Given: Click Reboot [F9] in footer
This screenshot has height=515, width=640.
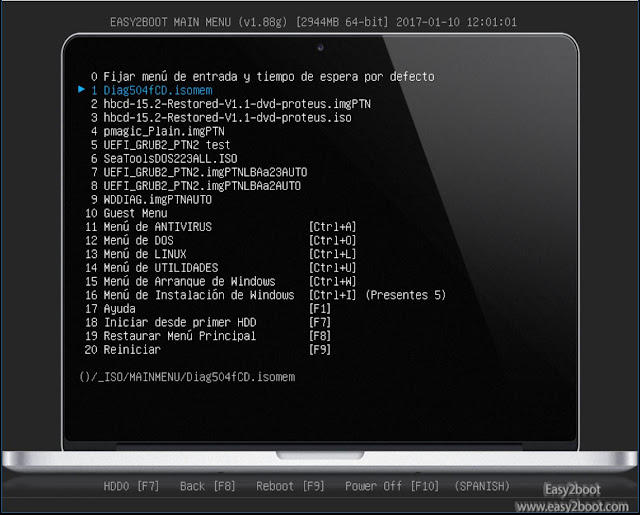Looking at the screenshot, I should [x=290, y=486].
